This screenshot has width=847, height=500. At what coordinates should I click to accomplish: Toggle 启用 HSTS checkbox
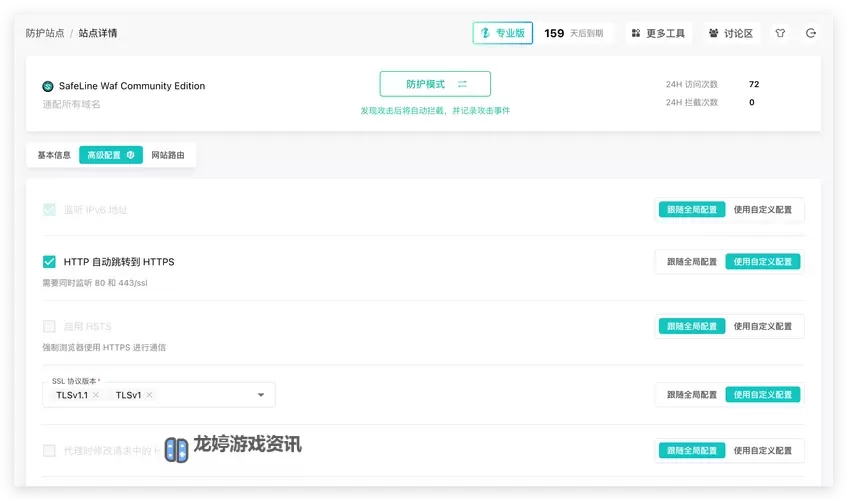coord(49,326)
